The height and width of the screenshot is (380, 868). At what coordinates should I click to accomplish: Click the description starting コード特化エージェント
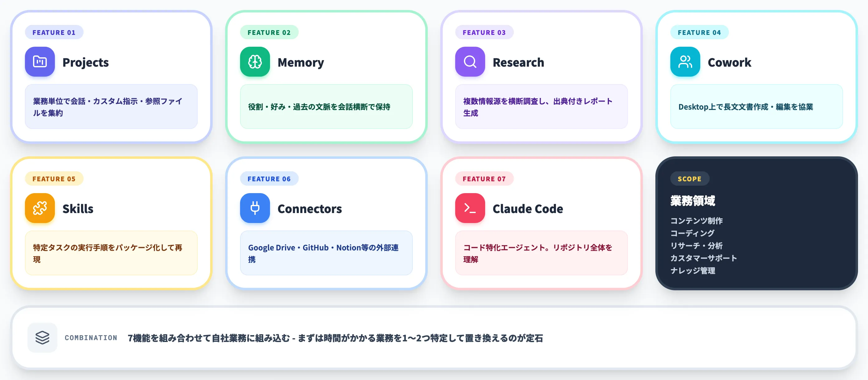tap(541, 253)
